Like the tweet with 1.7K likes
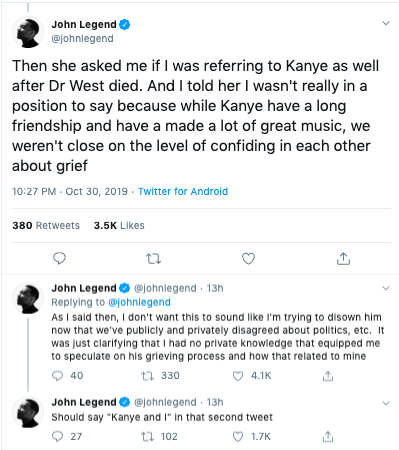The height and width of the screenshot is (450, 399). pos(238,437)
